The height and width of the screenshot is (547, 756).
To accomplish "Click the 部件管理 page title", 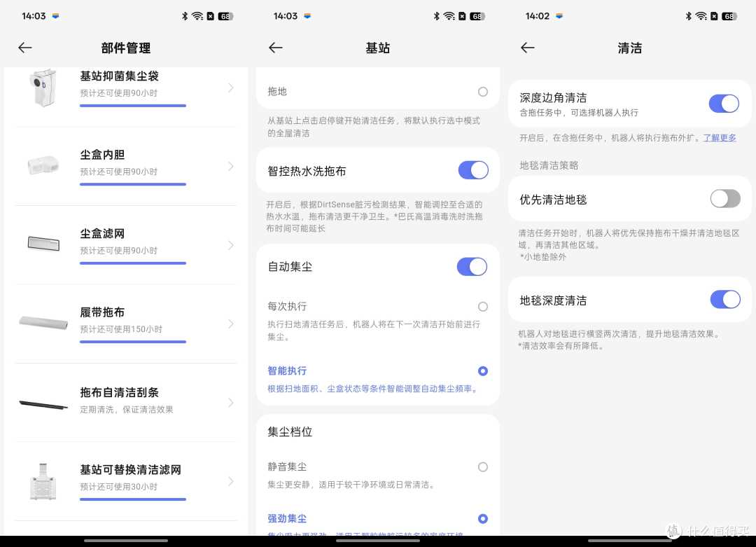I will (x=126, y=48).
